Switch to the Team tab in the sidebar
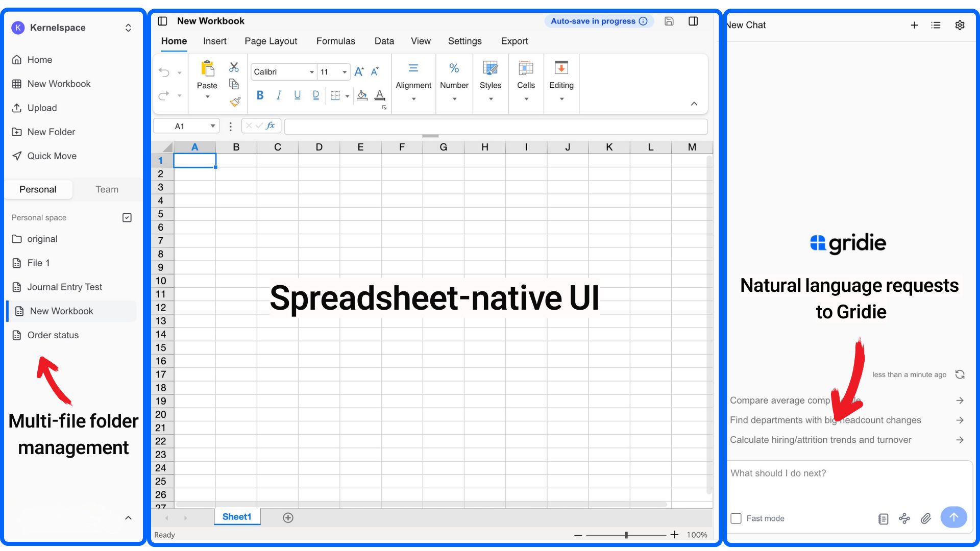The image size is (980, 551). [107, 189]
